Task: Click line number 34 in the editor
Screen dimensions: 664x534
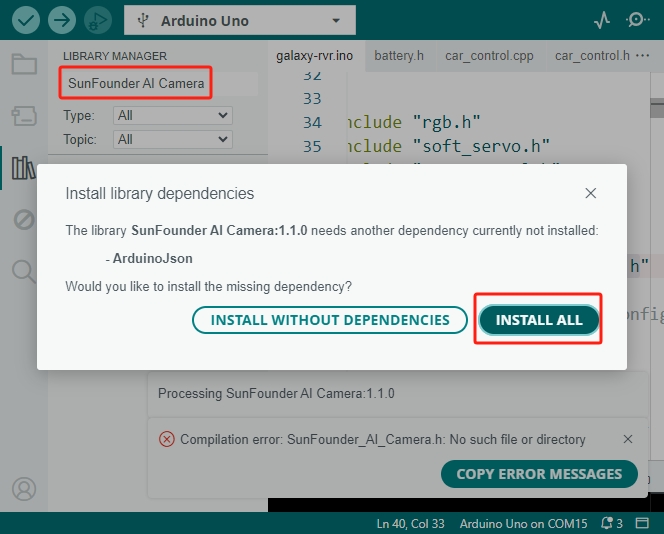Action: click(312, 122)
